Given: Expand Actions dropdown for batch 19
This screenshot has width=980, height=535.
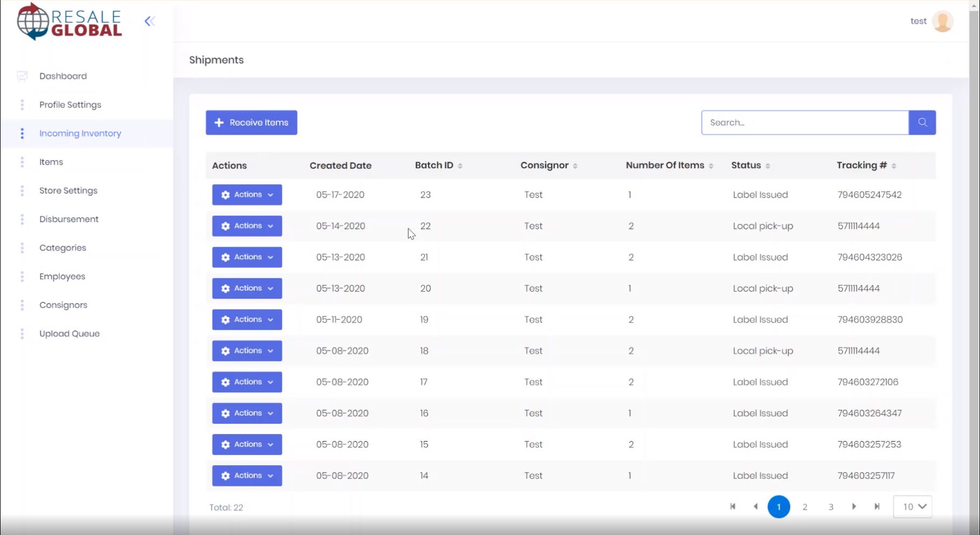Looking at the screenshot, I should click(x=247, y=320).
